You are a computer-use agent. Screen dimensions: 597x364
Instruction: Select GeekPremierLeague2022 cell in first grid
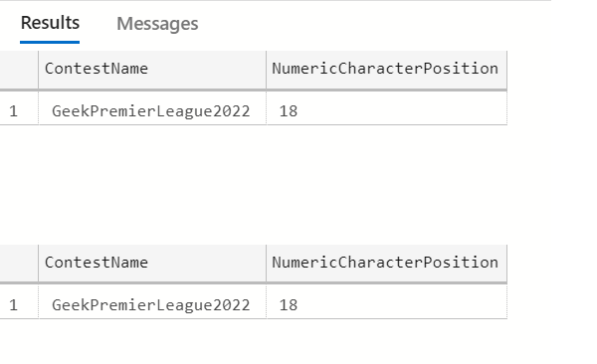[152, 111]
